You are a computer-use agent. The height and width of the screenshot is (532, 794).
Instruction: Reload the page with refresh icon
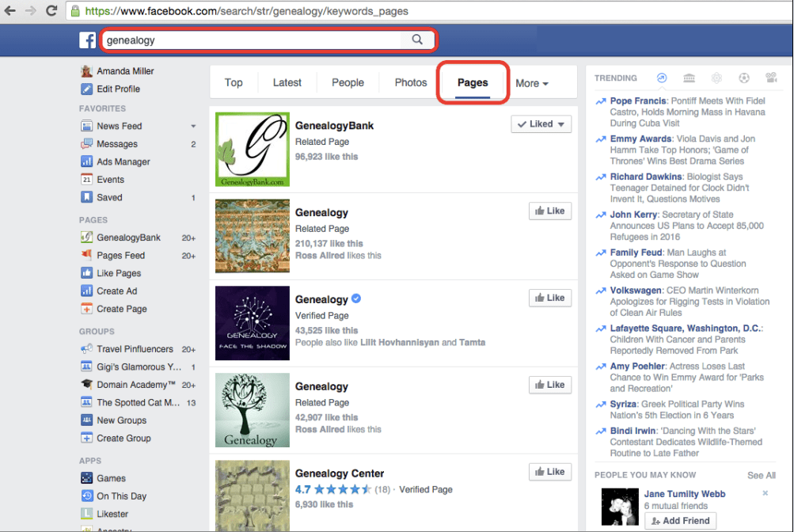coord(51,10)
